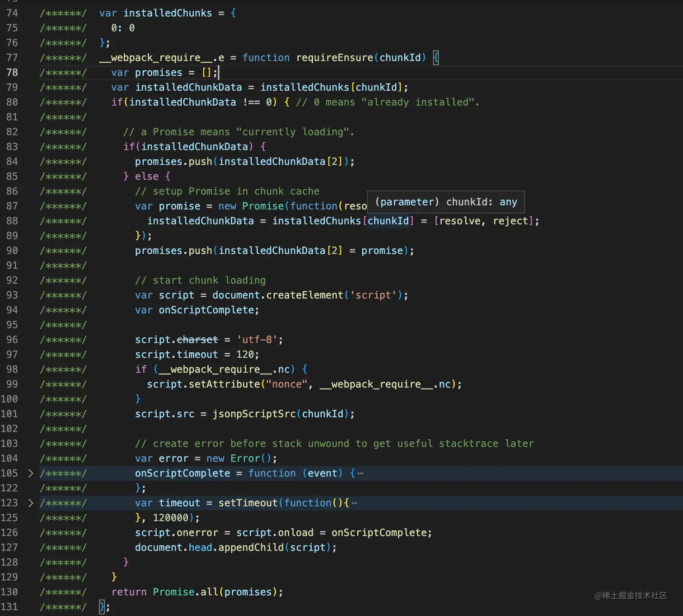The height and width of the screenshot is (616, 683).
Task: Click "installedChunks" on line 74
Action: (168, 13)
